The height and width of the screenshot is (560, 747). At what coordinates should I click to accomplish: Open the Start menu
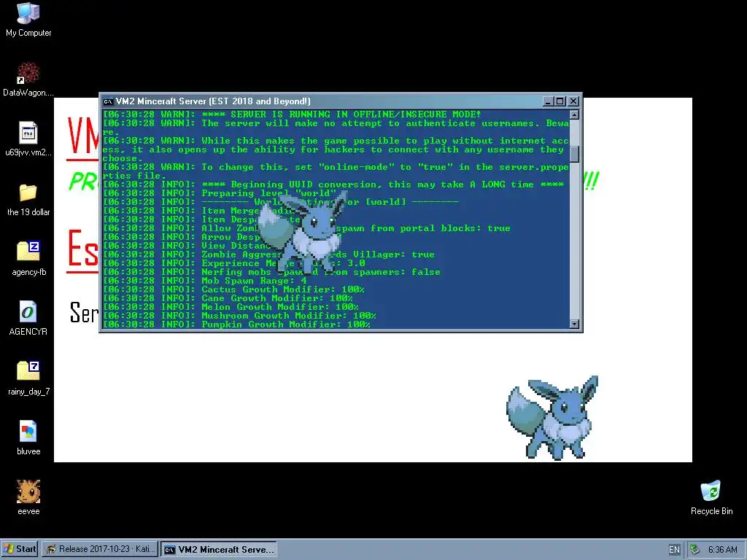coord(20,549)
